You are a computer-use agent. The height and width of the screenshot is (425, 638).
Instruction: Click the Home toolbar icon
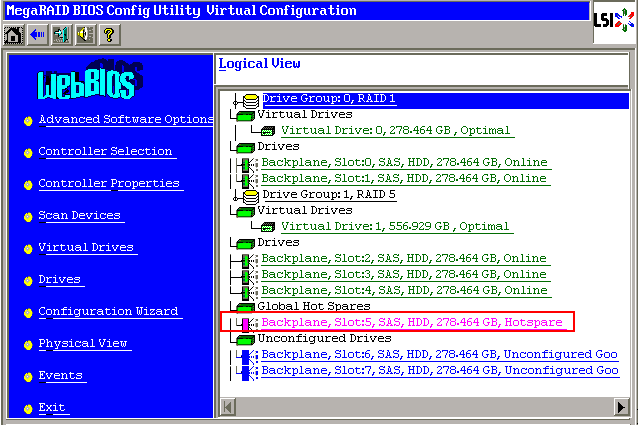click(13, 35)
